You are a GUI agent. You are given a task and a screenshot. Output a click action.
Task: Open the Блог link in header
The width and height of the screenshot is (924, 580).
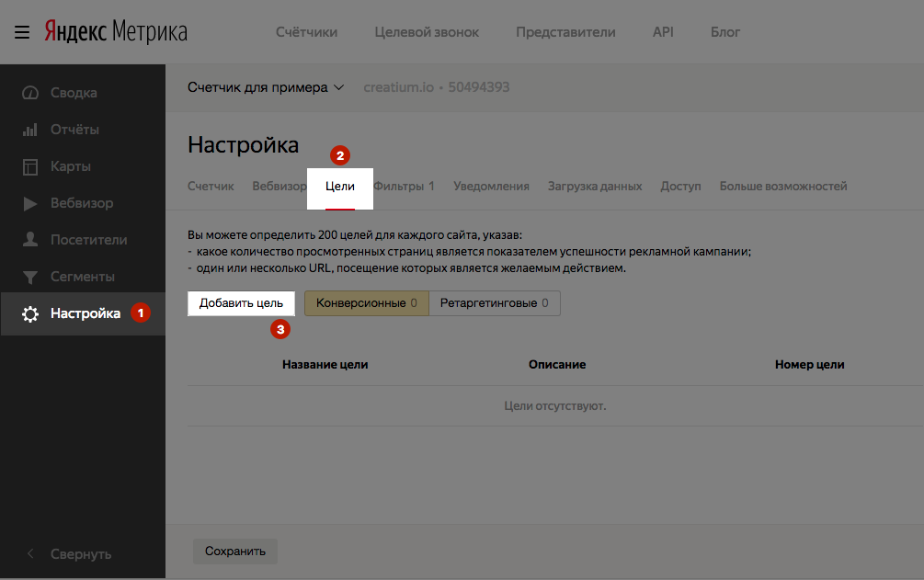click(725, 32)
